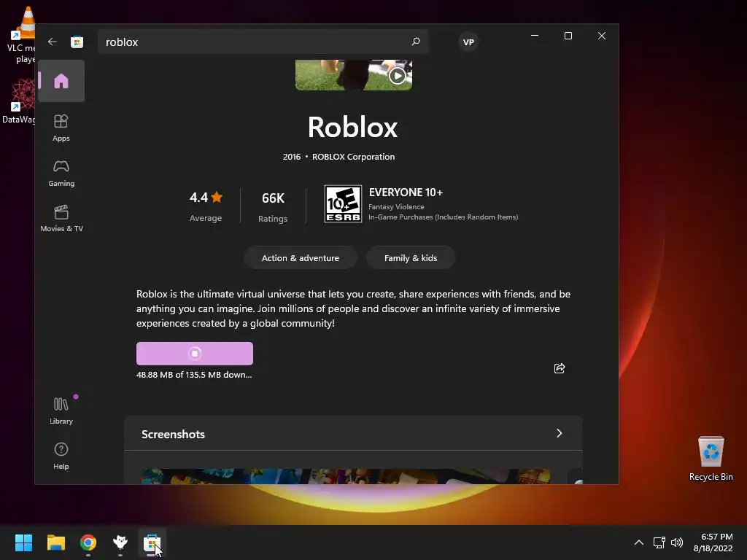Click the Roblox screenshot thumbnail strip

click(x=346, y=475)
